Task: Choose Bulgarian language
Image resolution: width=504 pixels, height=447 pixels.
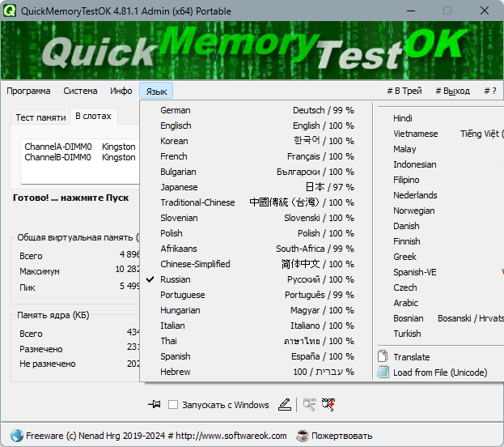Action: click(256, 172)
